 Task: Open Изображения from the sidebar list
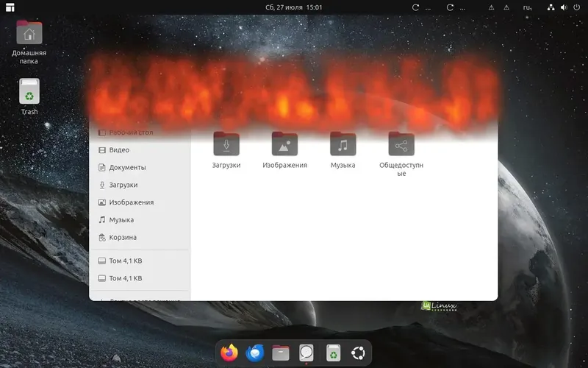[x=140, y=202]
